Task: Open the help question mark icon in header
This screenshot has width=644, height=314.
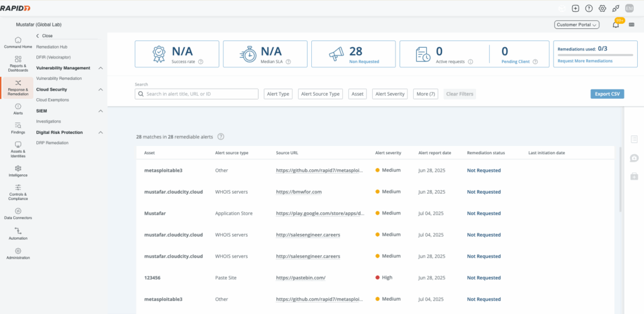Action: tap(589, 8)
